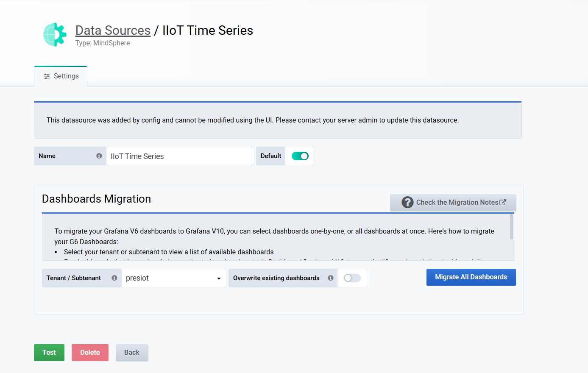Go Back using the Back button
Image resolution: width=588 pixels, height=373 pixels.
click(132, 353)
